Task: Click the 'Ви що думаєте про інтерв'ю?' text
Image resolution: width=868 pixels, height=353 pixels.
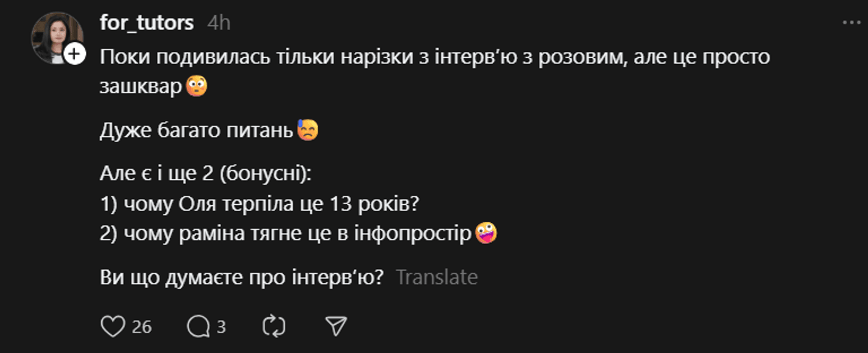Action: 242,277
